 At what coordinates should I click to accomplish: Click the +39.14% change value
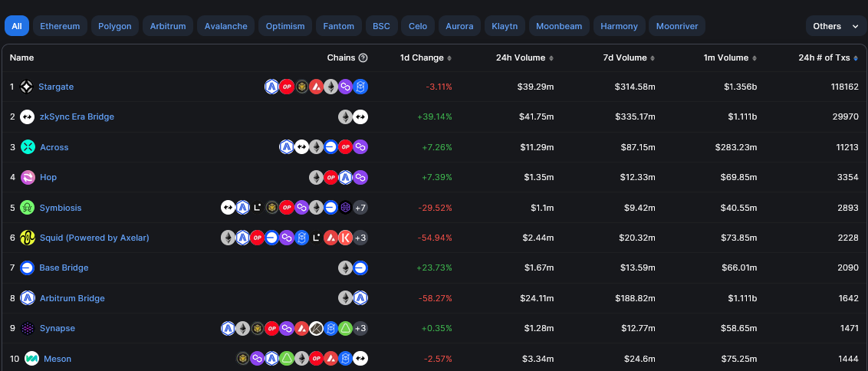(435, 117)
